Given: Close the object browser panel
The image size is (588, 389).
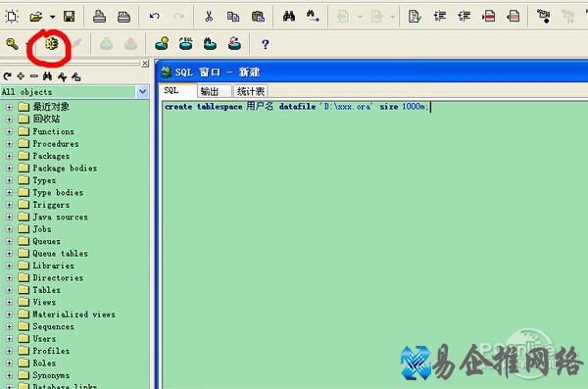Looking at the screenshot, I should click(145, 64).
